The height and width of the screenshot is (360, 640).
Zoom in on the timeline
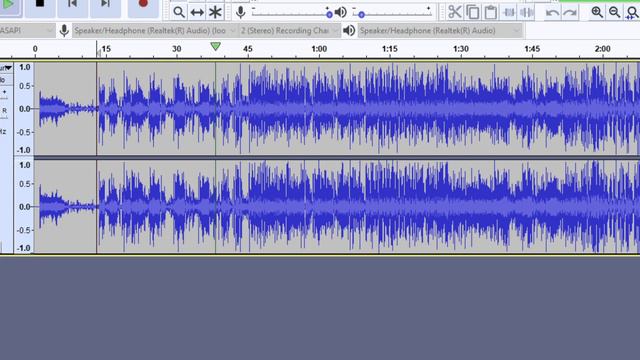tap(597, 12)
